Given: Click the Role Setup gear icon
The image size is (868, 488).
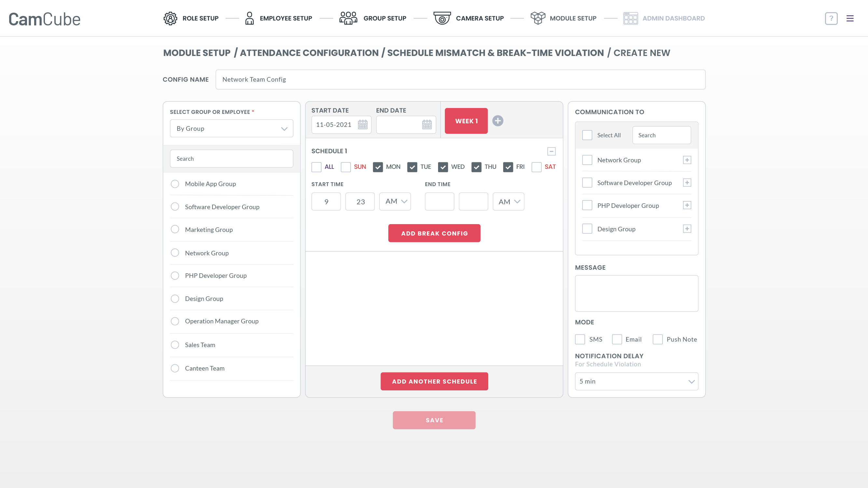Looking at the screenshot, I should (170, 18).
